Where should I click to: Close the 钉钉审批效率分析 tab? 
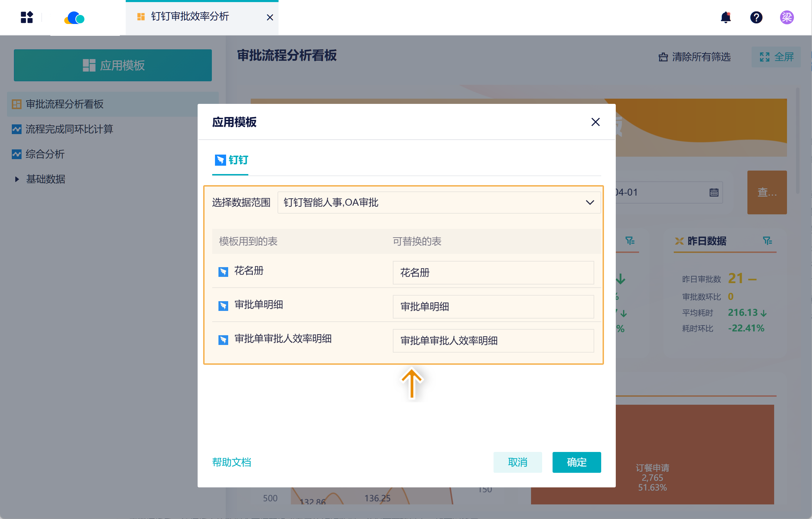pyautogui.click(x=270, y=17)
